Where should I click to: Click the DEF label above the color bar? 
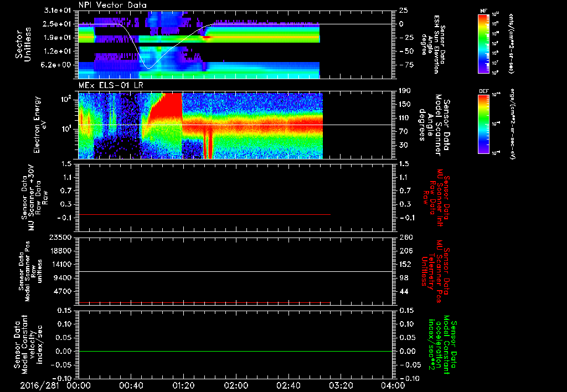484,91
